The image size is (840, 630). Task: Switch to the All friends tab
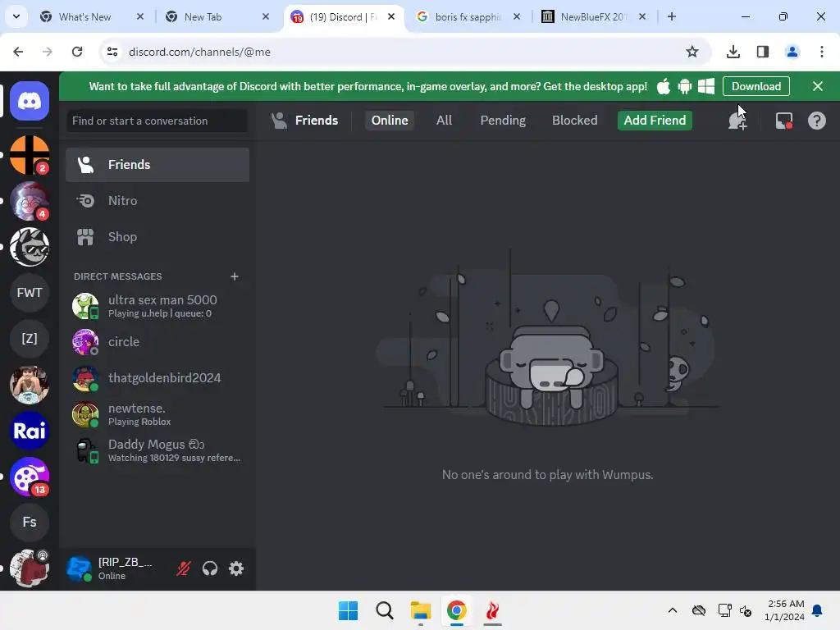tap(444, 121)
